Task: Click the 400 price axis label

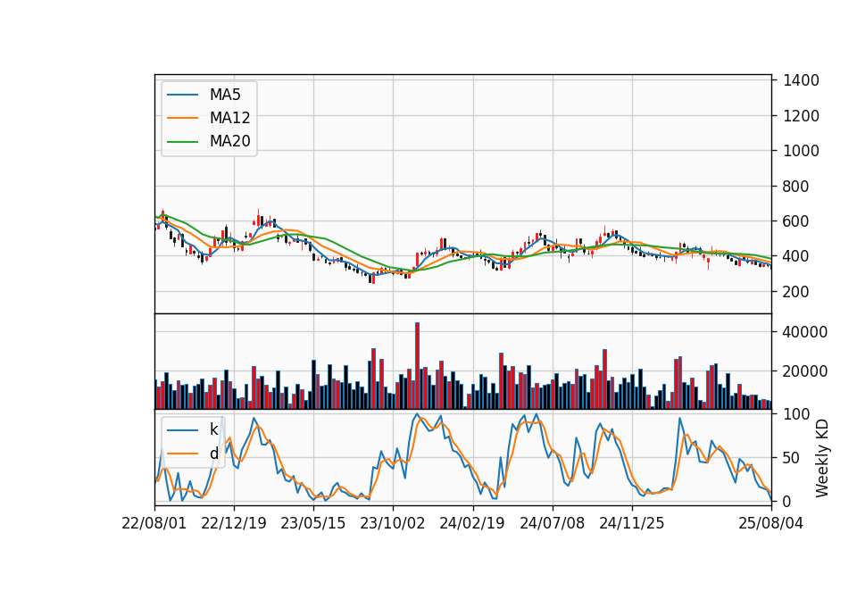Action: tap(796, 256)
